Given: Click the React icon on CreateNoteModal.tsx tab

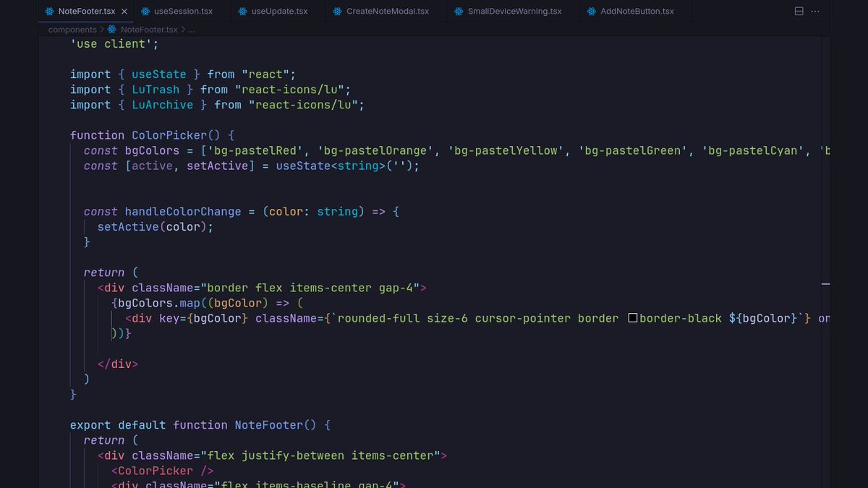Looking at the screenshot, I should click(338, 12).
